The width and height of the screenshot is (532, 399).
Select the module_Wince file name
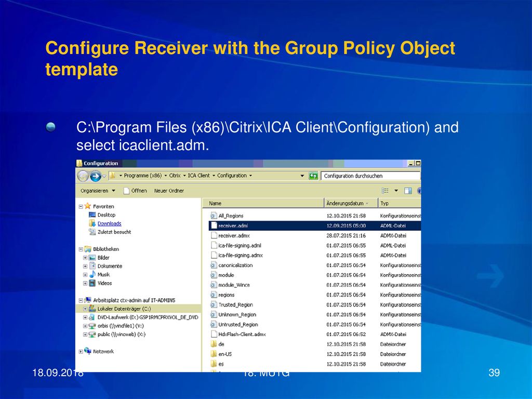click(x=234, y=285)
